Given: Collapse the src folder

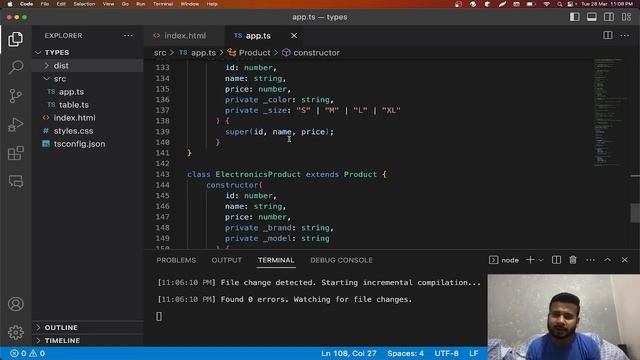Looking at the screenshot, I should click(88, 79).
